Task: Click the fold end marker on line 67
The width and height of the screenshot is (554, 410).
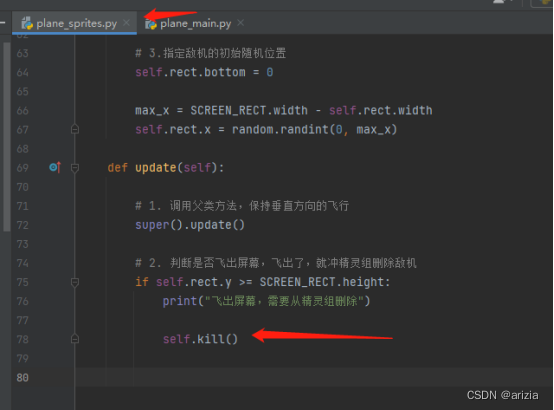Action: 75,129
